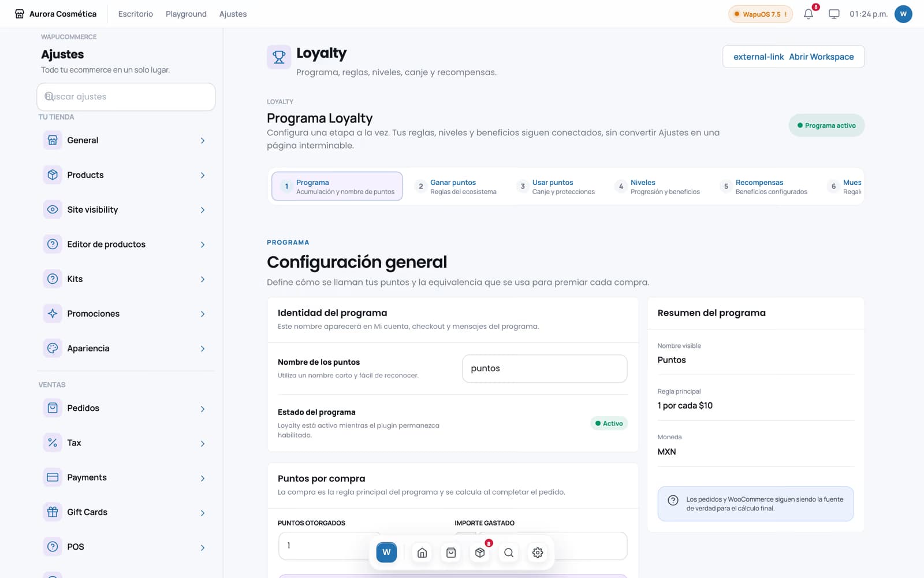Expand the Products chevron

pos(203,175)
